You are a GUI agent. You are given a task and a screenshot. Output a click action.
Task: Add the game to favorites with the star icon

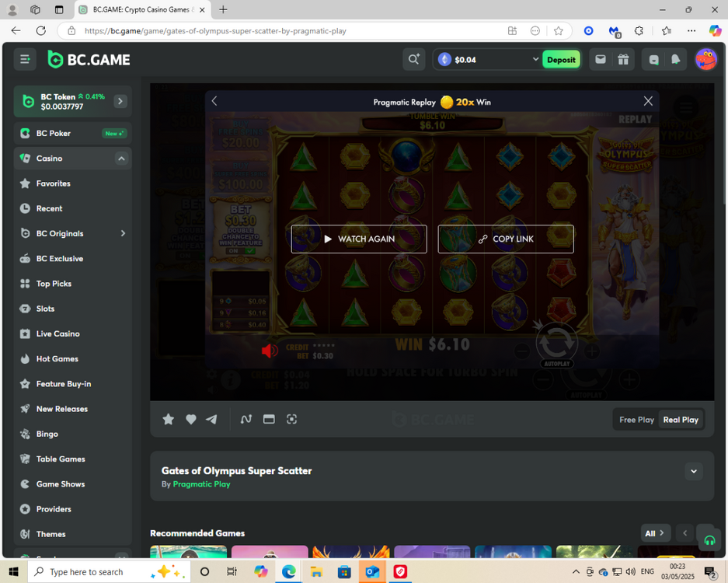pos(168,419)
